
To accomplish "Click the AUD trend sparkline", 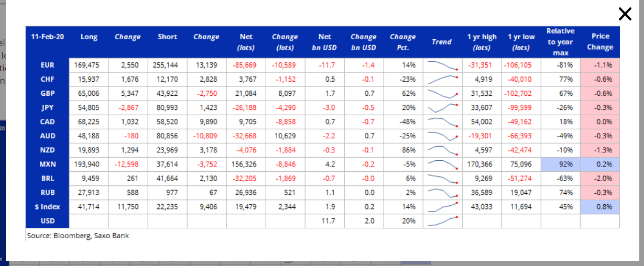I will (x=443, y=136).
